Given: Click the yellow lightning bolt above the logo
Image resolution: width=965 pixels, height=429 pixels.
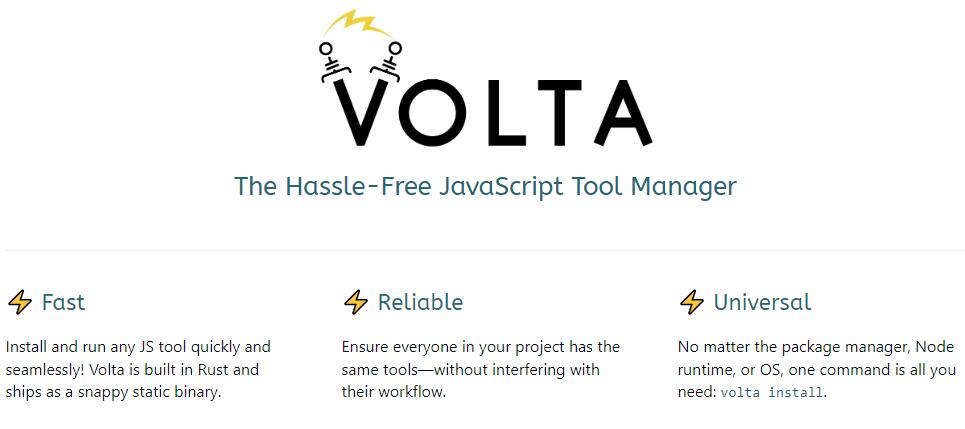Looking at the screenshot, I should point(357,23).
